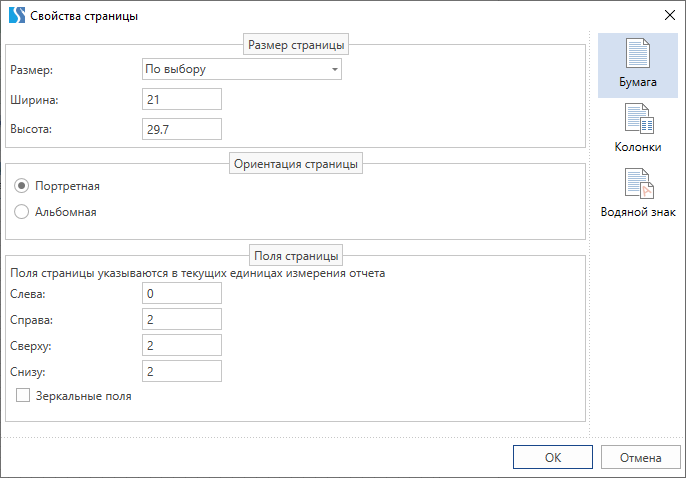Open the Водяной знак (Watermark) section

coord(638,194)
